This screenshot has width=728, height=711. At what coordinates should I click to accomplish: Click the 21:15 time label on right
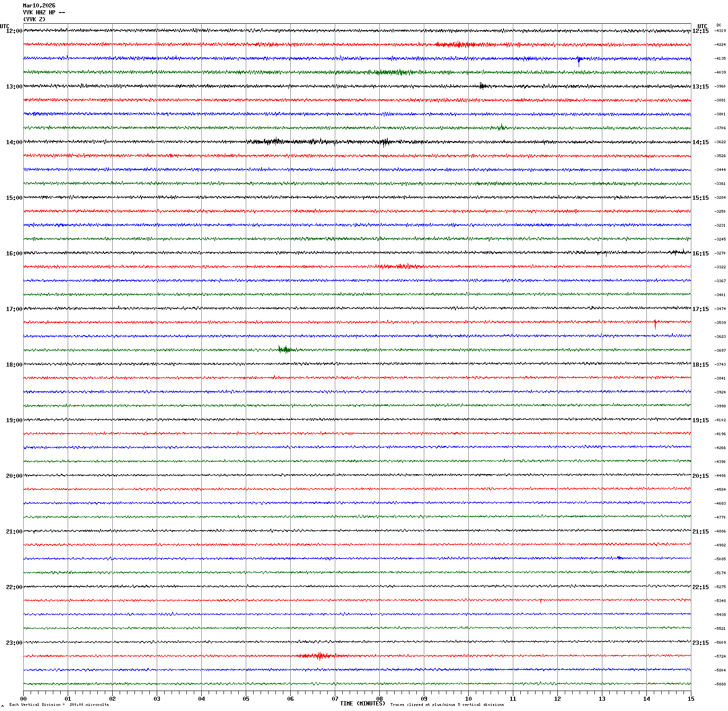click(700, 532)
